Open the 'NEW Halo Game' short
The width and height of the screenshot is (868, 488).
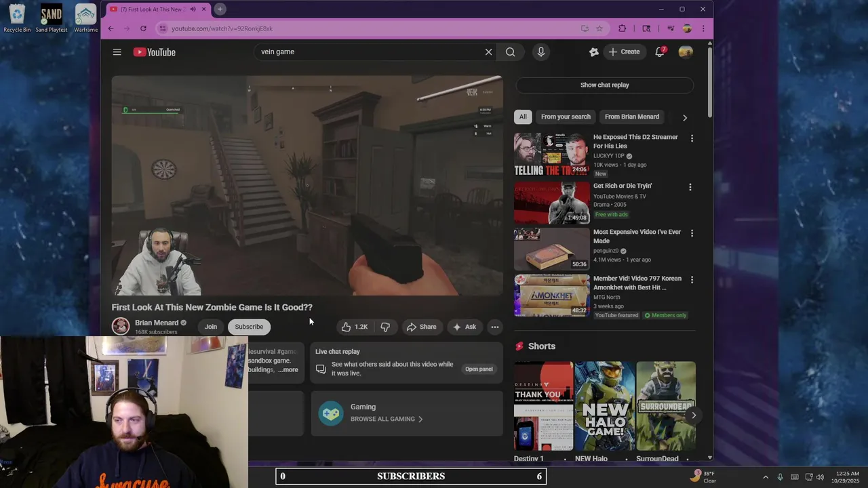604,406
